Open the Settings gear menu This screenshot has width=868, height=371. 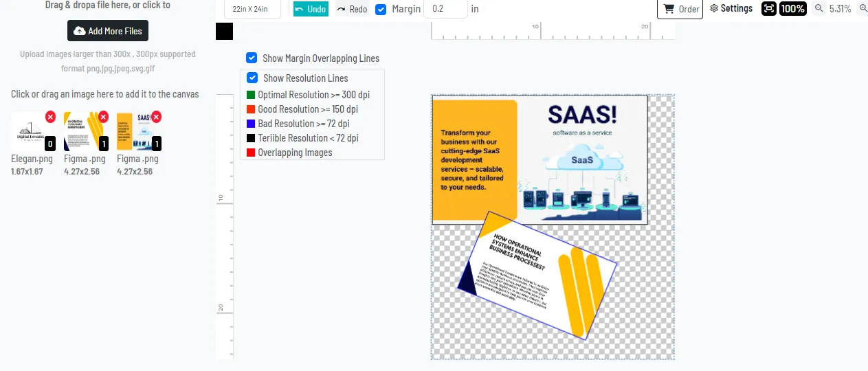pos(731,8)
